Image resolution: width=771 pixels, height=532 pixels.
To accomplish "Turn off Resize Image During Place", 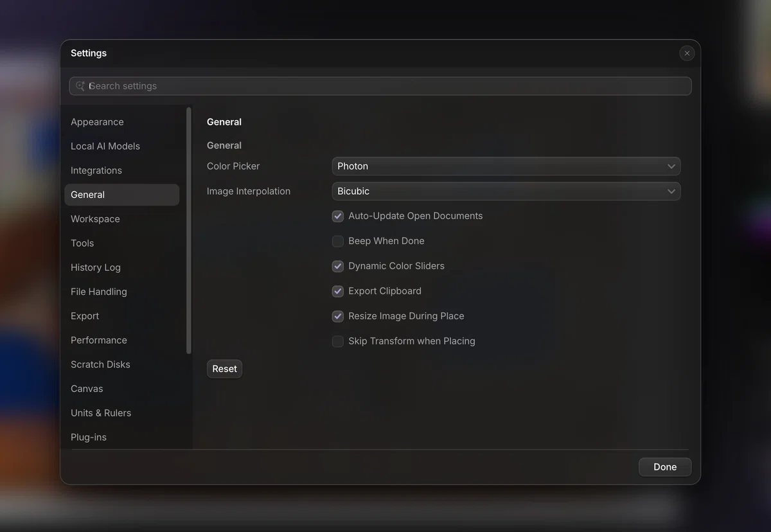I will [338, 317].
